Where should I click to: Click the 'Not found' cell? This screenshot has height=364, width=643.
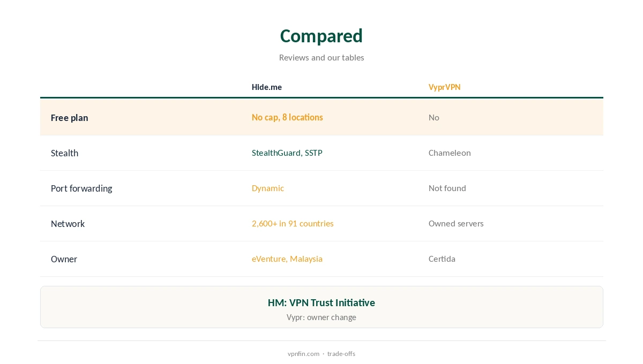tap(447, 188)
